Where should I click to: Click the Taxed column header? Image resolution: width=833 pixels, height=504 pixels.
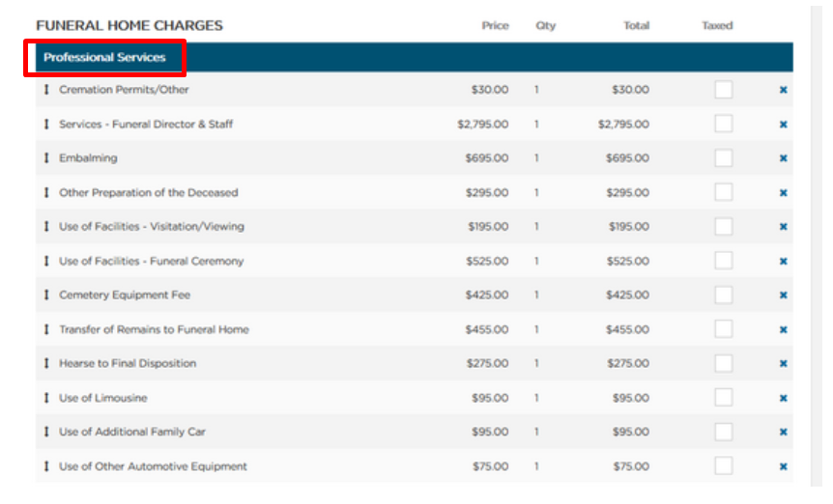(x=717, y=25)
